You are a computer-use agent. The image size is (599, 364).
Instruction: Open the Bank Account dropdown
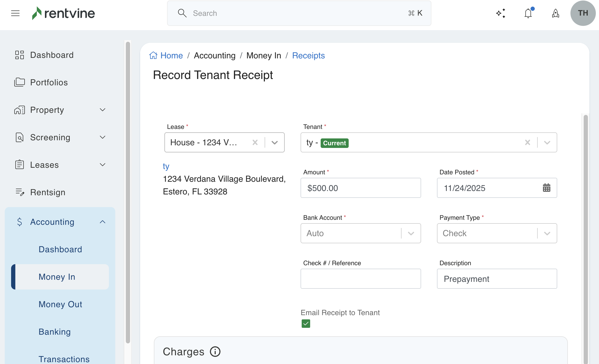411,233
